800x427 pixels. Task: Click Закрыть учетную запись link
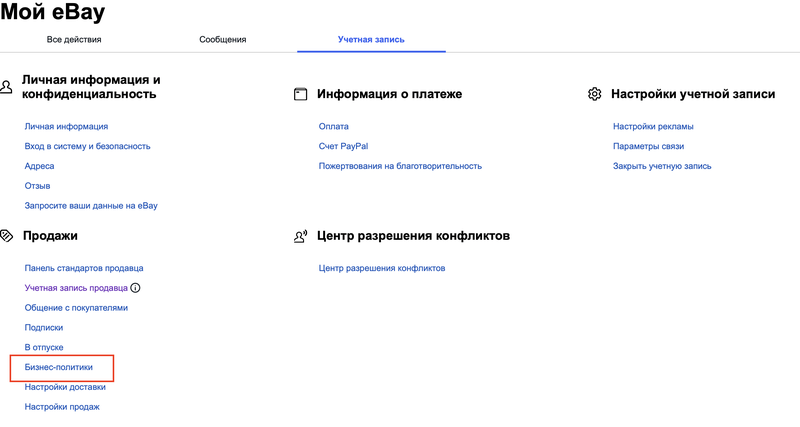(662, 166)
